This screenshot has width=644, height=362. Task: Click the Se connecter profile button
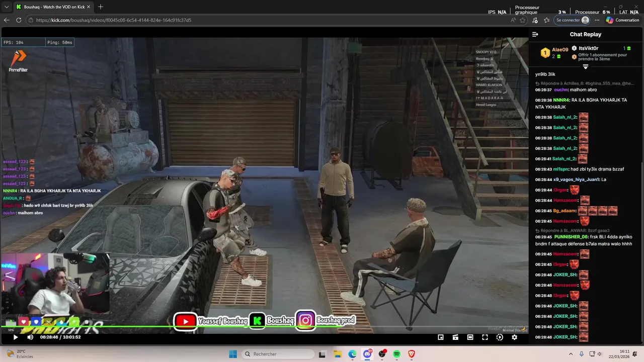[x=572, y=20]
